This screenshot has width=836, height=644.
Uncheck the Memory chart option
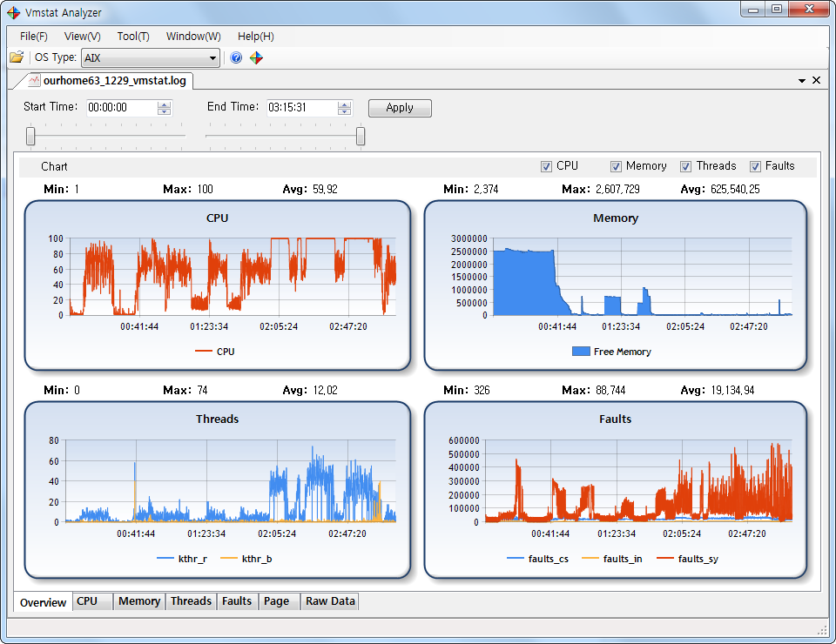click(614, 165)
